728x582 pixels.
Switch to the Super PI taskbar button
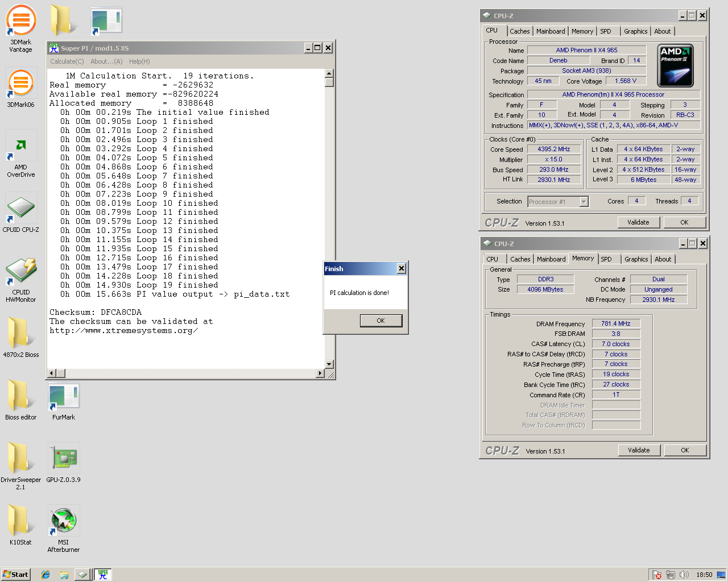click(x=103, y=575)
